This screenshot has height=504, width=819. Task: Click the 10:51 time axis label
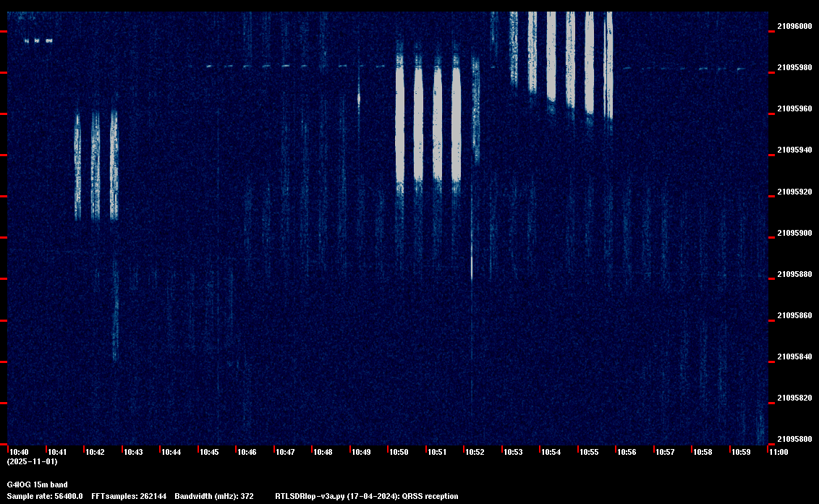tap(437, 452)
